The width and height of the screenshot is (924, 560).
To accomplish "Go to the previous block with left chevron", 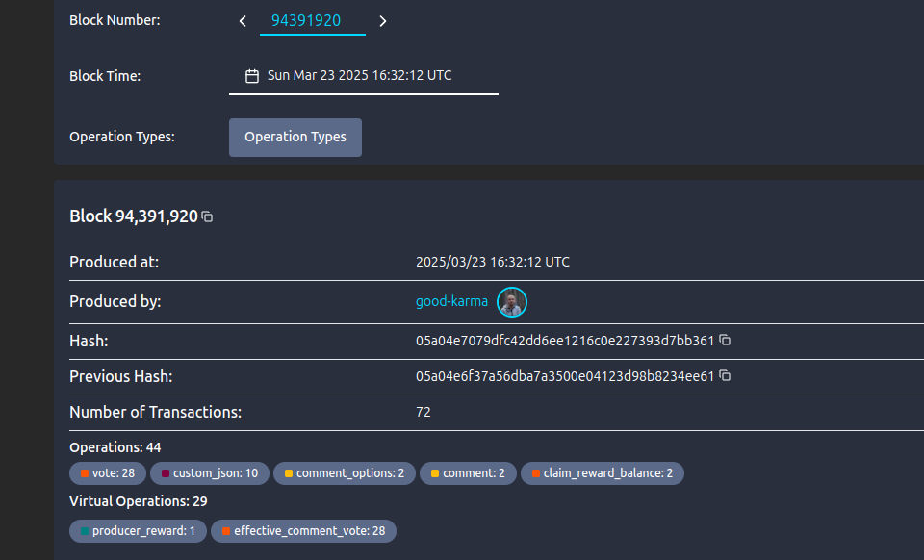I will click(244, 21).
